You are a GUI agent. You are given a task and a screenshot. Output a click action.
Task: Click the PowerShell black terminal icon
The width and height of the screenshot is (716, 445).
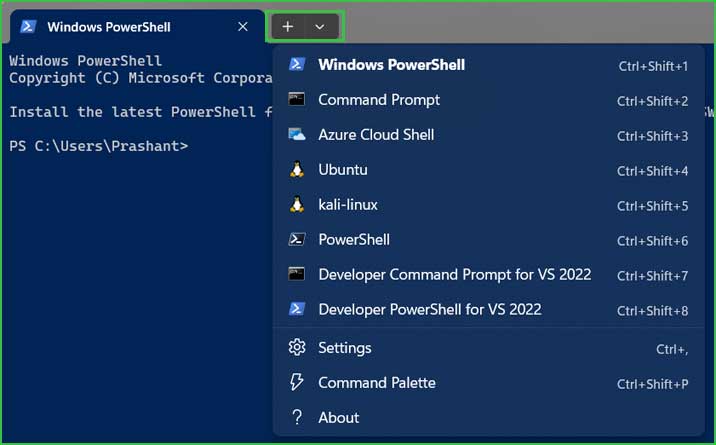pos(297,239)
